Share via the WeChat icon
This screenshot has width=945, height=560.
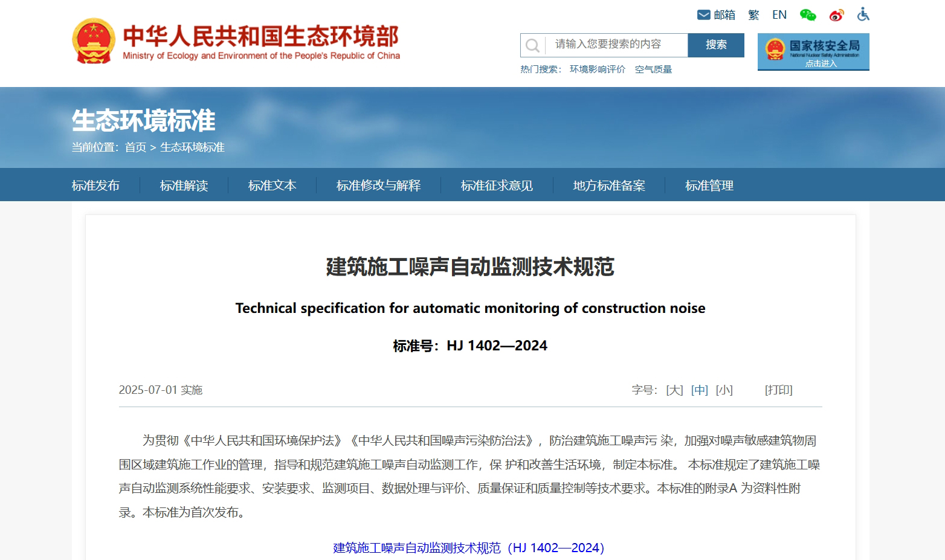coord(808,14)
